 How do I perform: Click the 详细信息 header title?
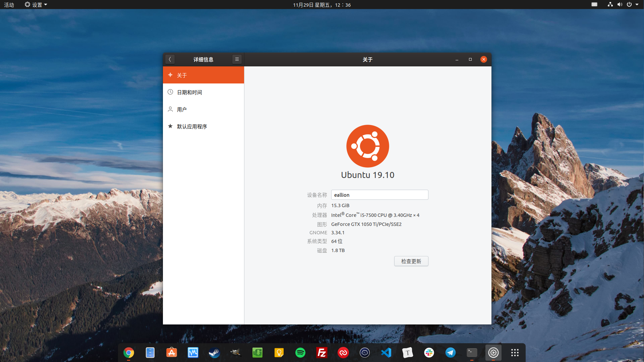coord(203,59)
